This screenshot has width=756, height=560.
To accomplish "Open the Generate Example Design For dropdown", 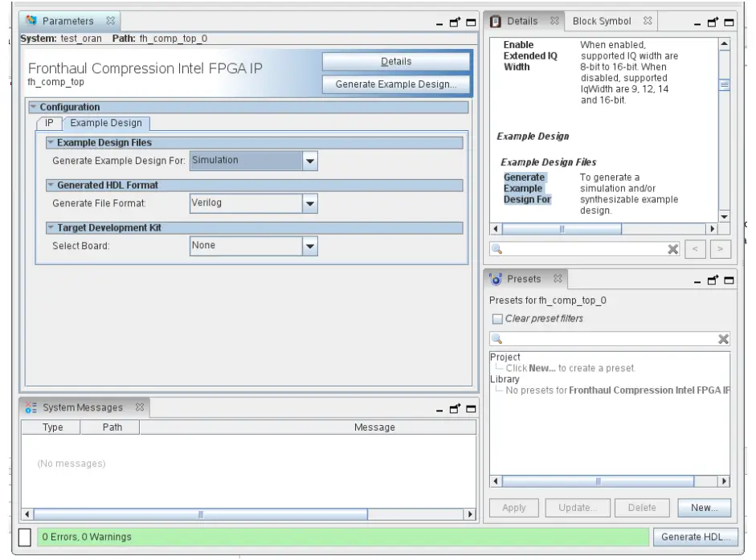I will (310, 160).
